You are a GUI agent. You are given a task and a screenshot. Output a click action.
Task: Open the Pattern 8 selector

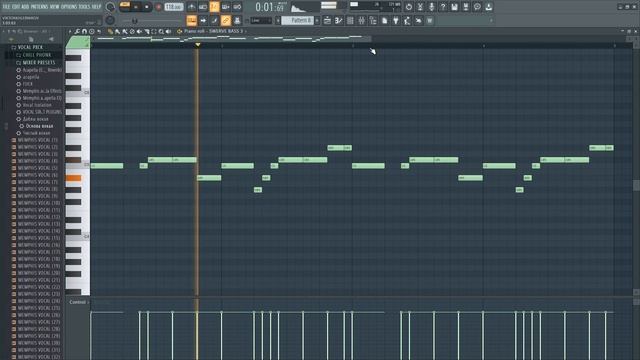click(298, 20)
